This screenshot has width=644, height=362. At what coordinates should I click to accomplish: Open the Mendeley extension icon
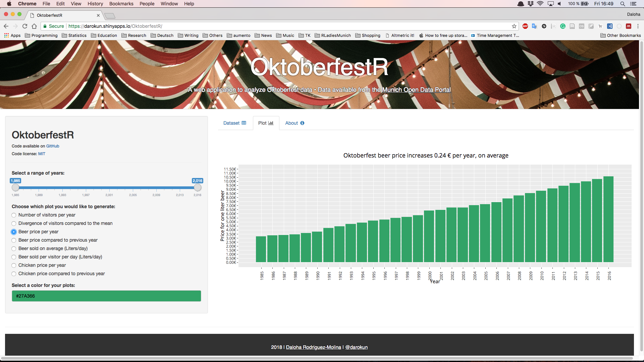[x=629, y=26]
